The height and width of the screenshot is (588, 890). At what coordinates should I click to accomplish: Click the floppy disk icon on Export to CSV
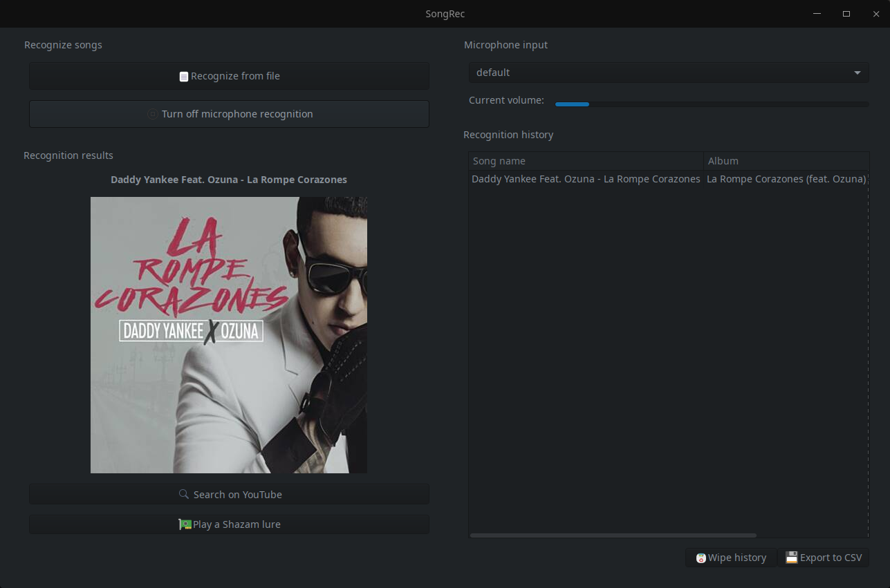pyautogui.click(x=792, y=557)
